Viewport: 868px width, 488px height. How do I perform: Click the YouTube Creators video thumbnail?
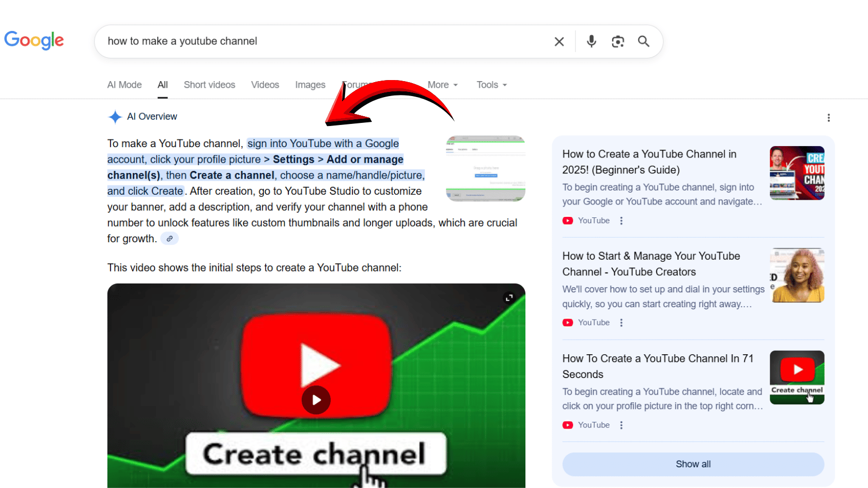(x=797, y=275)
